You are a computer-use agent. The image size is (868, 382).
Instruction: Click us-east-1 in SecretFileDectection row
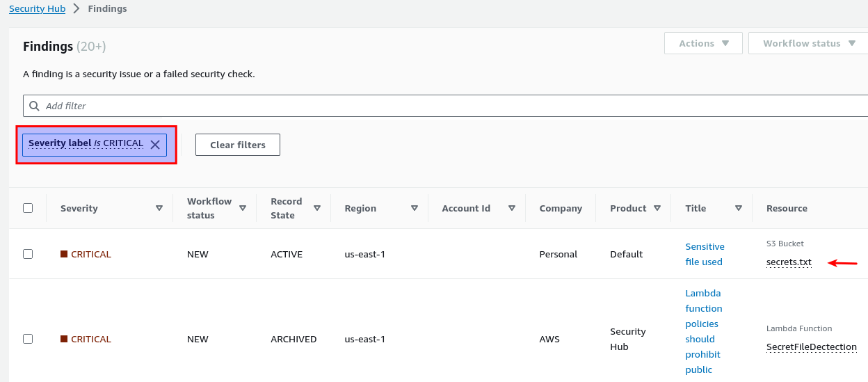(365, 339)
